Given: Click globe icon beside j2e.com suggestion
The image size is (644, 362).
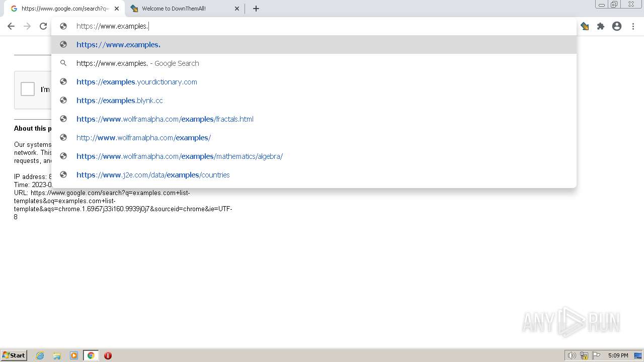Looking at the screenshot, I should click(x=63, y=174).
